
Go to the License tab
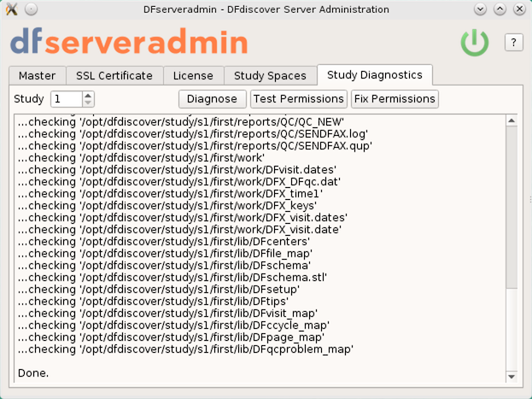coord(193,75)
